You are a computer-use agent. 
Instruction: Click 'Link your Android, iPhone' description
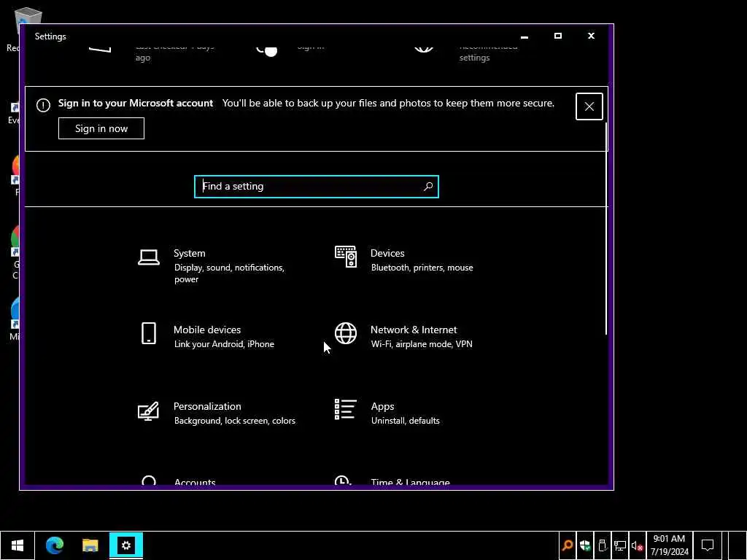[x=224, y=344]
